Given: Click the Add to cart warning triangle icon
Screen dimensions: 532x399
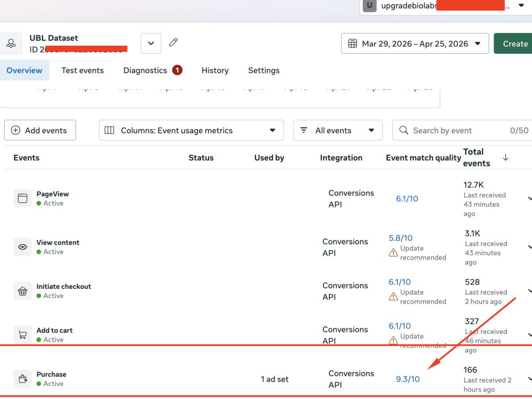Looking at the screenshot, I should (x=393, y=340).
